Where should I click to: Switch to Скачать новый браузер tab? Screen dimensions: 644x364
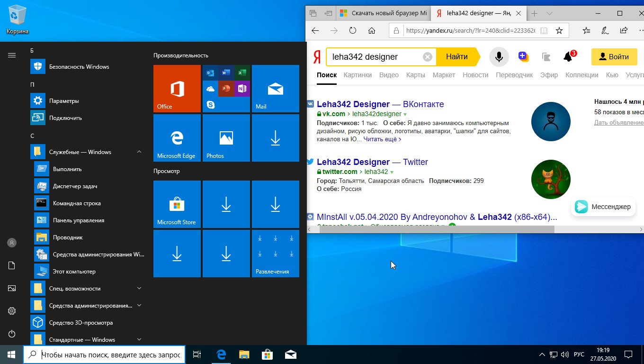(383, 13)
